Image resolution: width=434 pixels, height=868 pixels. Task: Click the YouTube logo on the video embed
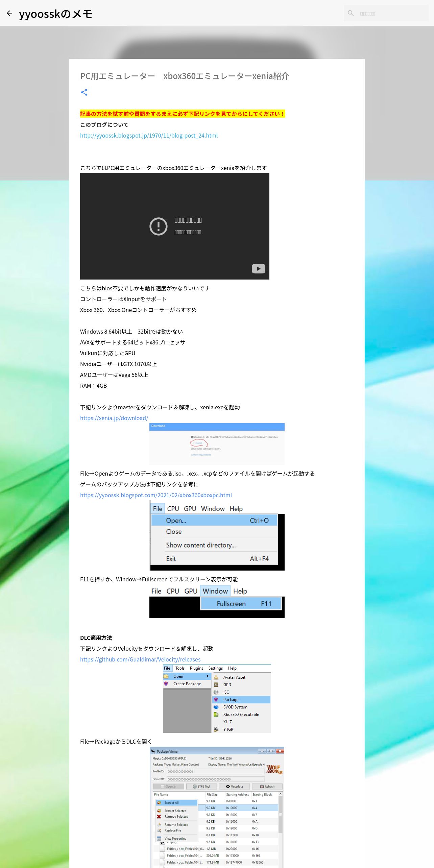tap(259, 269)
